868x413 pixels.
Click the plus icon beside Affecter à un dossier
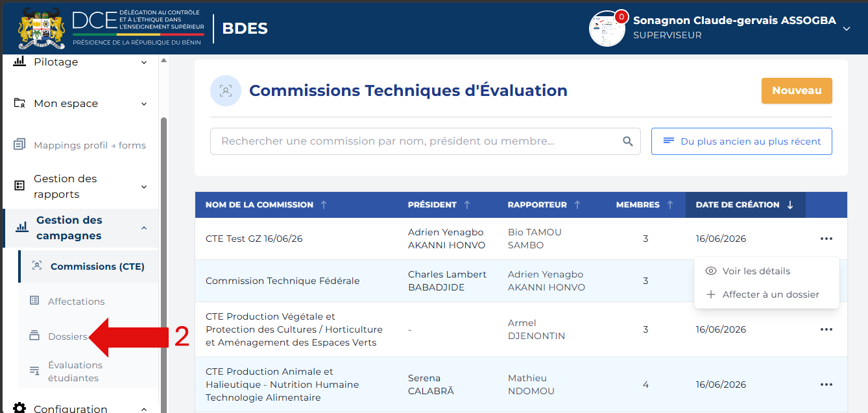(710, 294)
